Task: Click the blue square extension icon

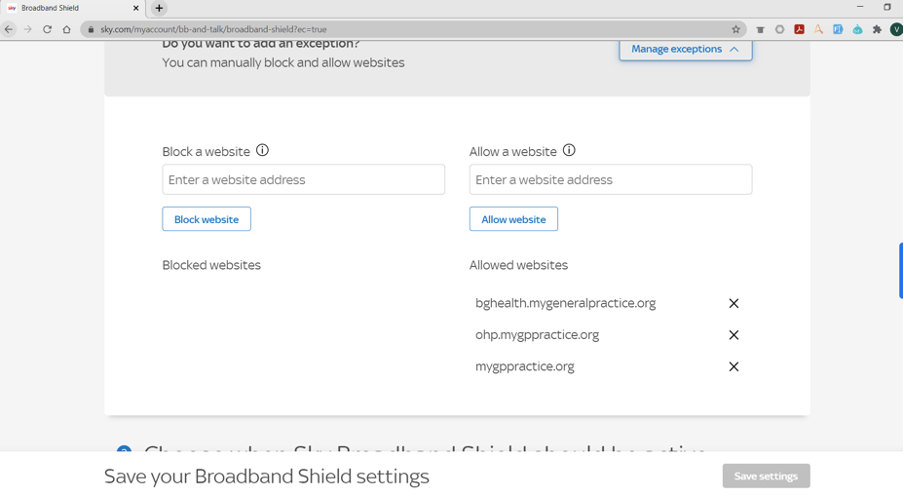Action: click(x=838, y=29)
